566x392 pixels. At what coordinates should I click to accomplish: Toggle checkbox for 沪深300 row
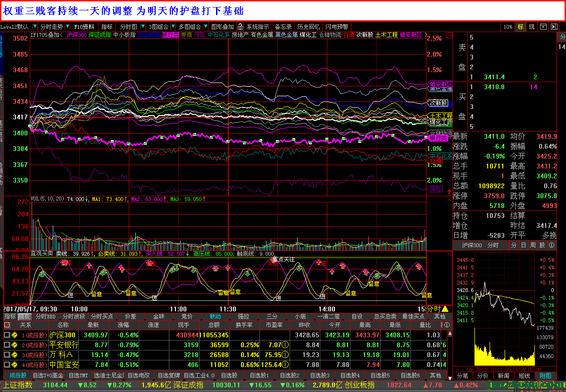click(x=7, y=335)
